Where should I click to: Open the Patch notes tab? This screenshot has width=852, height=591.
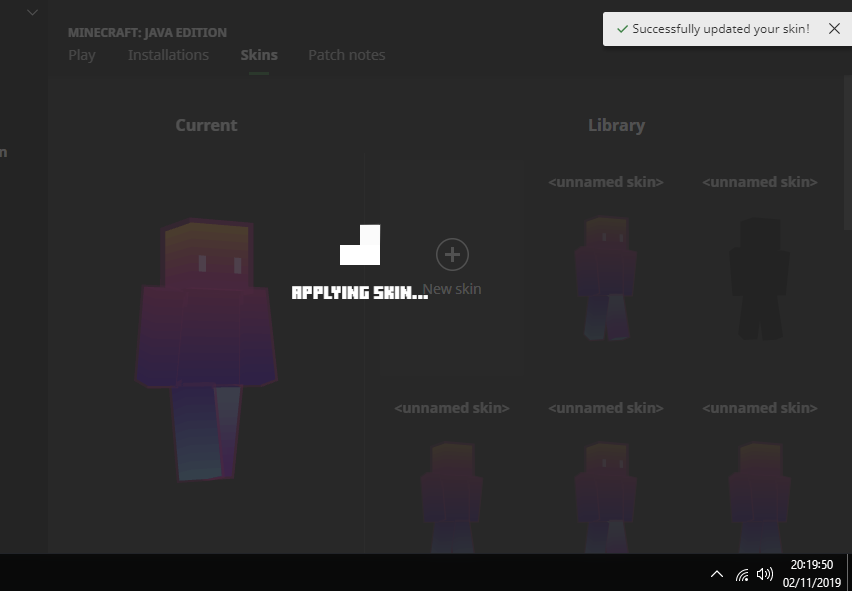point(347,55)
